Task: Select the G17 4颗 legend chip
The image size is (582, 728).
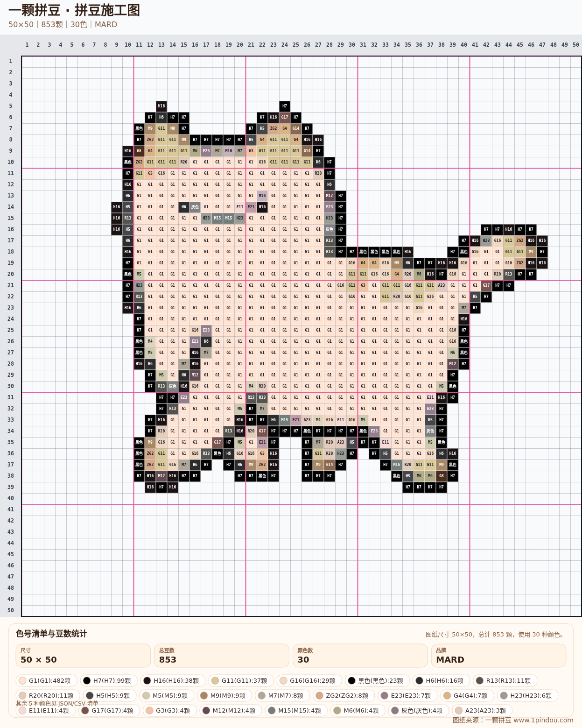Action: coord(109,710)
